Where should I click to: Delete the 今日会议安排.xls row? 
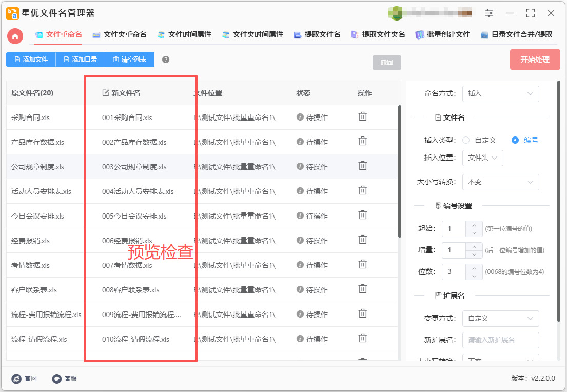tap(363, 215)
